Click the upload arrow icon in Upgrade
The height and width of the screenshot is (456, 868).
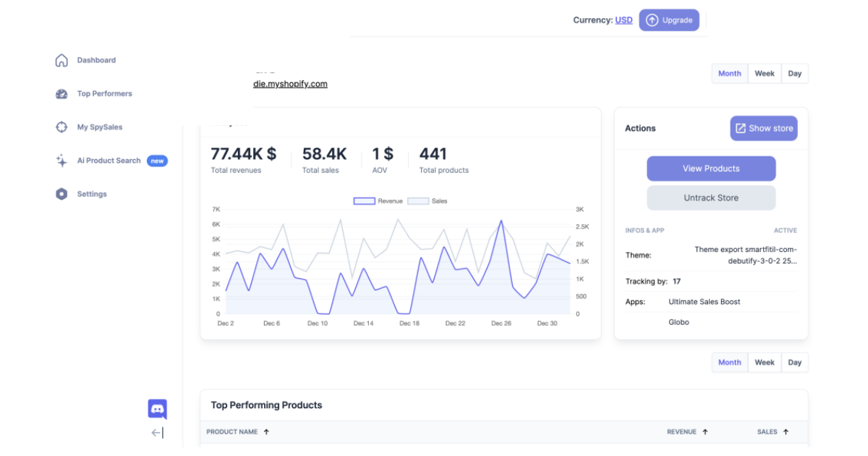pos(652,20)
